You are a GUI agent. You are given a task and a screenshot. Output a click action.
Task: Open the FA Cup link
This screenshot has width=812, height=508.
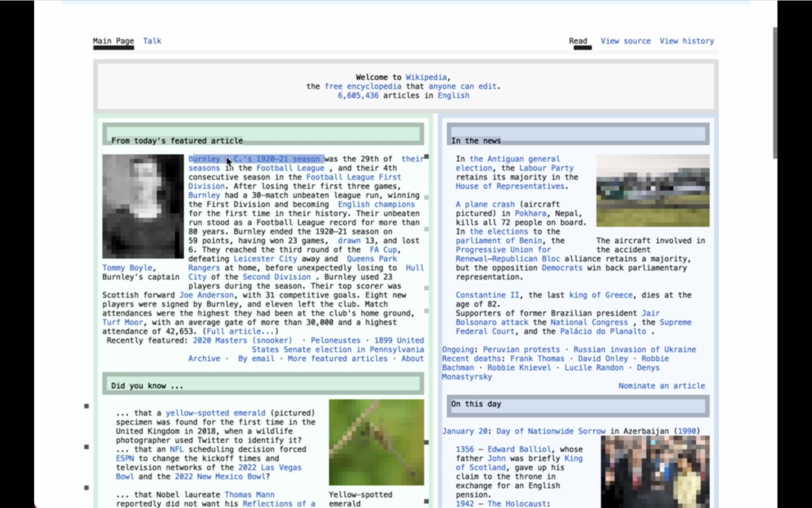(383, 250)
